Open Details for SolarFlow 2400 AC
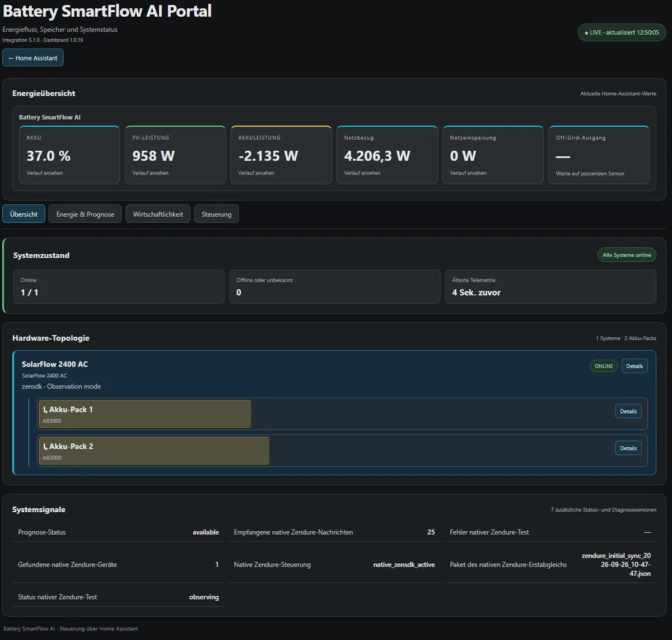Screen dimensions: 672x640 pyautogui.click(x=634, y=366)
